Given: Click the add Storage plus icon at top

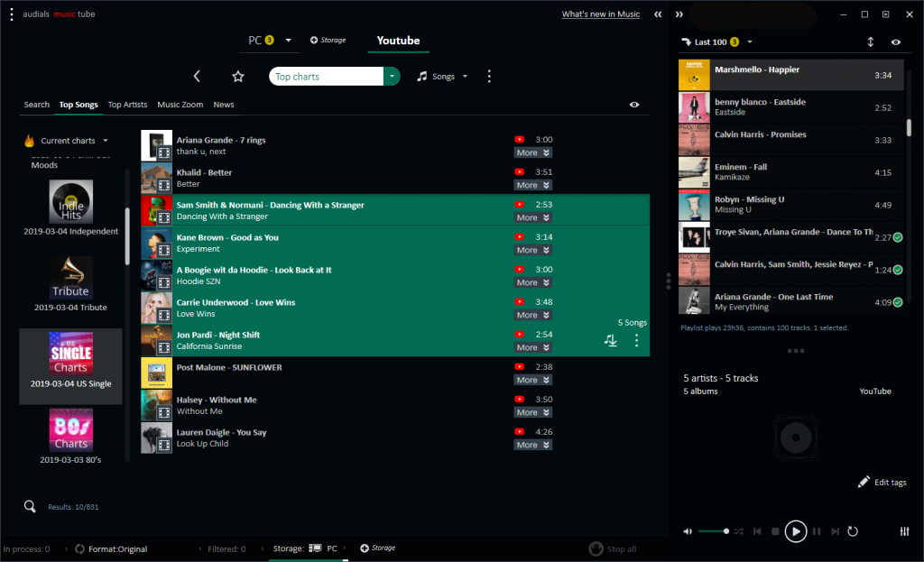Looking at the screenshot, I should click(313, 40).
